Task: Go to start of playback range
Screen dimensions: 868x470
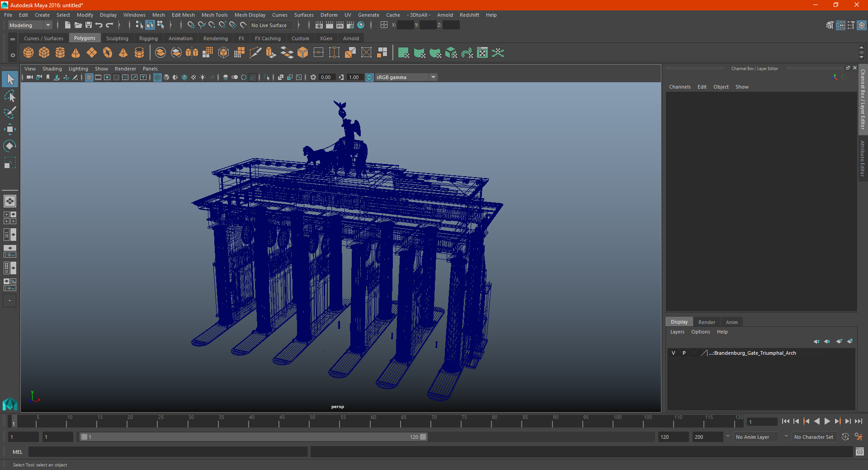Action: [x=786, y=421]
